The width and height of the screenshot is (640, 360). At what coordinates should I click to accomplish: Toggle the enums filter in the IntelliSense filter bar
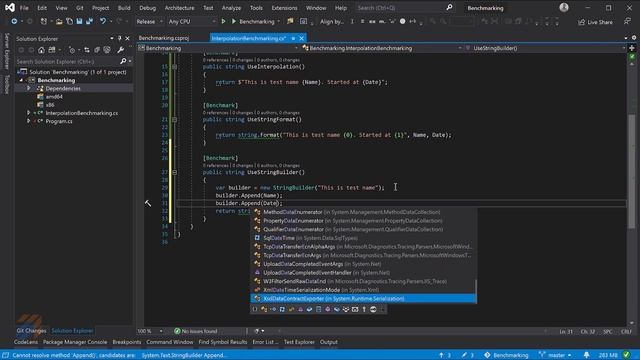[291, 309]
